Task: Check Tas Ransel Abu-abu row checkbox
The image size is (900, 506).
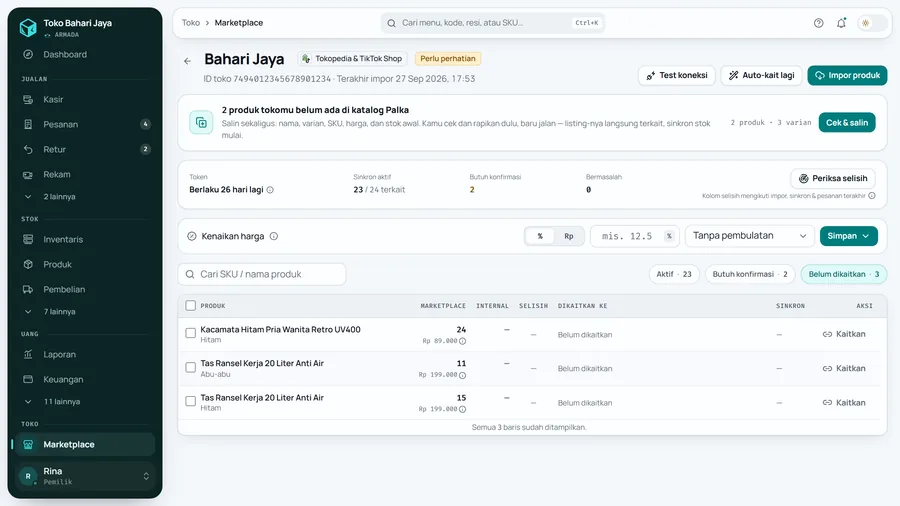Action: (191, 367)
